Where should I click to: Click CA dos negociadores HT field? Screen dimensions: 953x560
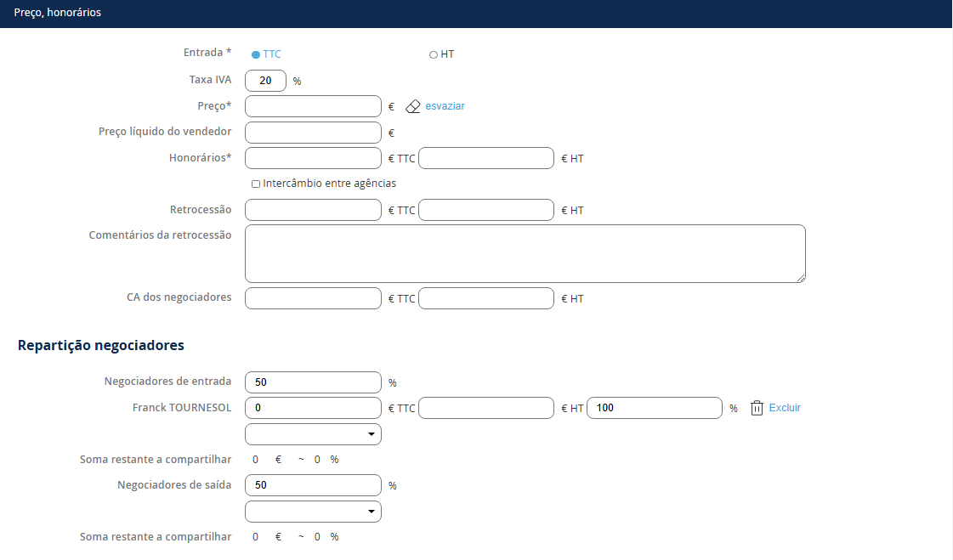(486, 298)
